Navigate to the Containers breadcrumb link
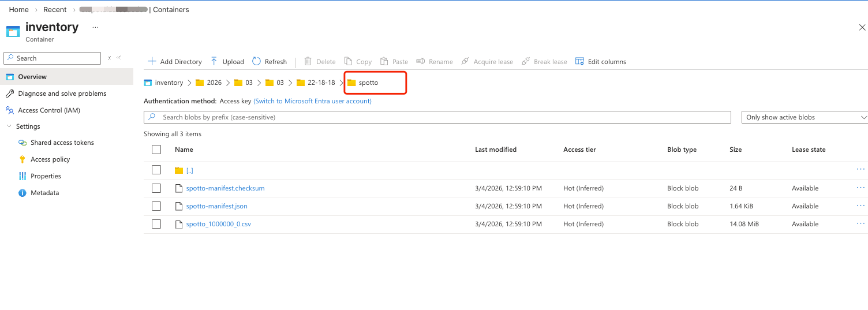This screenshot has width=868, height=310. 171,9
